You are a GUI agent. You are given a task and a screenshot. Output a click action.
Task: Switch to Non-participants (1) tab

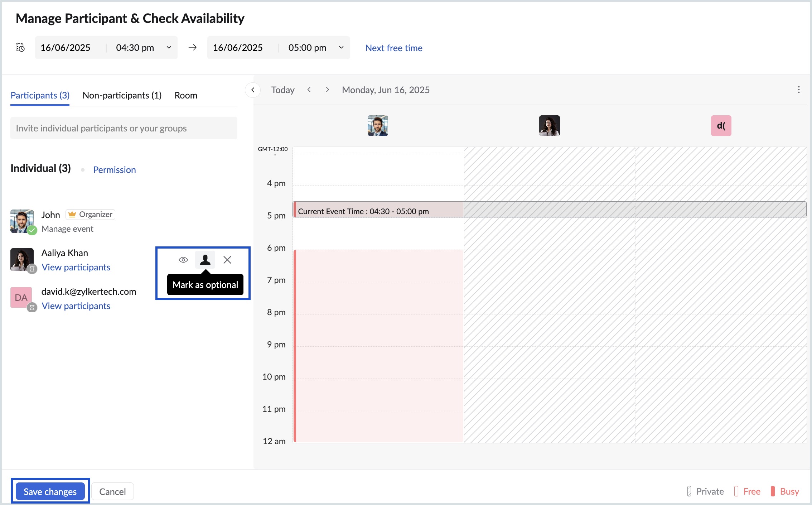point(122,95)
